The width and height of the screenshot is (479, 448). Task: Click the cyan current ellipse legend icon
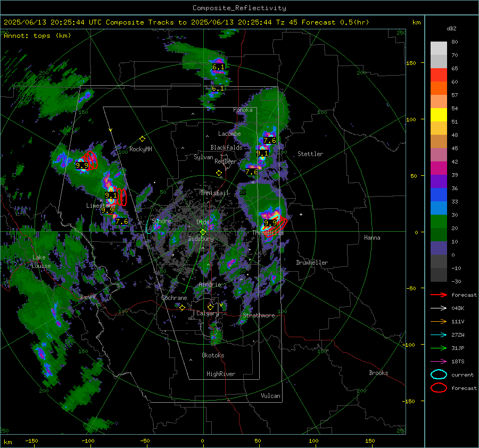(439, 374)
